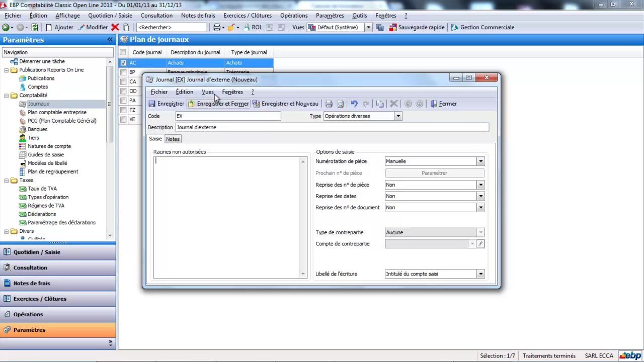This screenshot has width=644, height=362.
Task: Open the Édition menu in journal dialog
Action: [185, 92]
